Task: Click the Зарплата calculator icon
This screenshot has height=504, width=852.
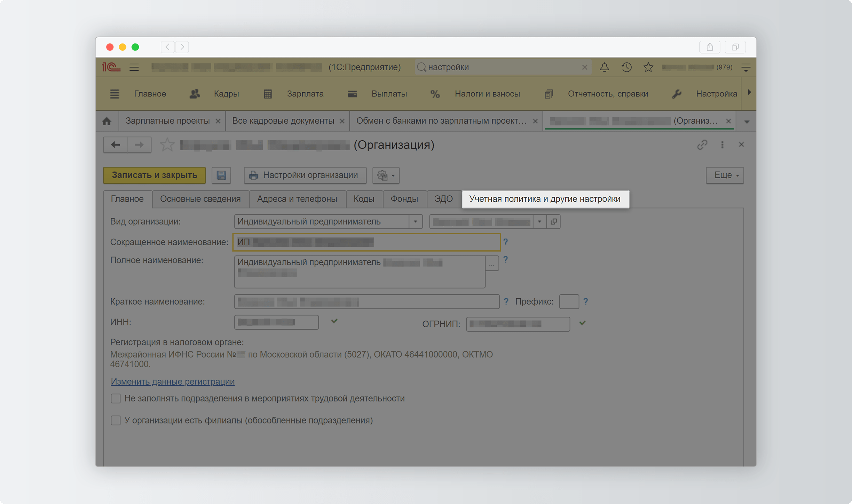Action: [x=268, y=94]
